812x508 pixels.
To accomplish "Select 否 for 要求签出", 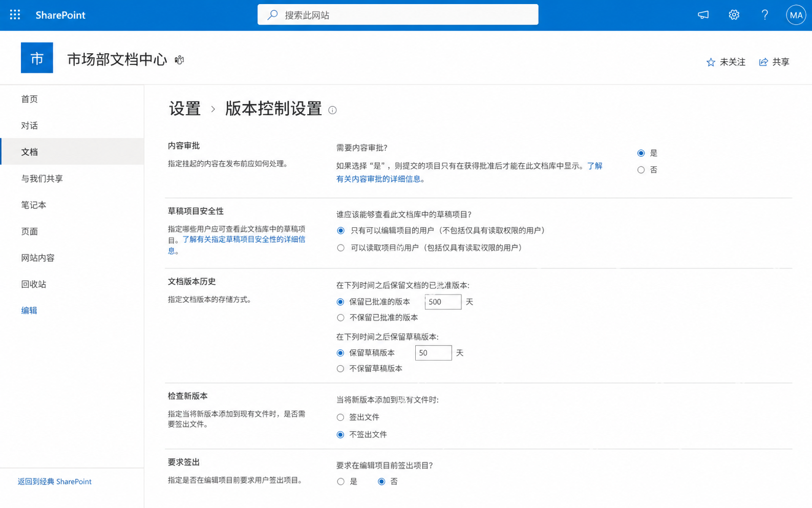I will pyautogui.click(x=381, y=482).
